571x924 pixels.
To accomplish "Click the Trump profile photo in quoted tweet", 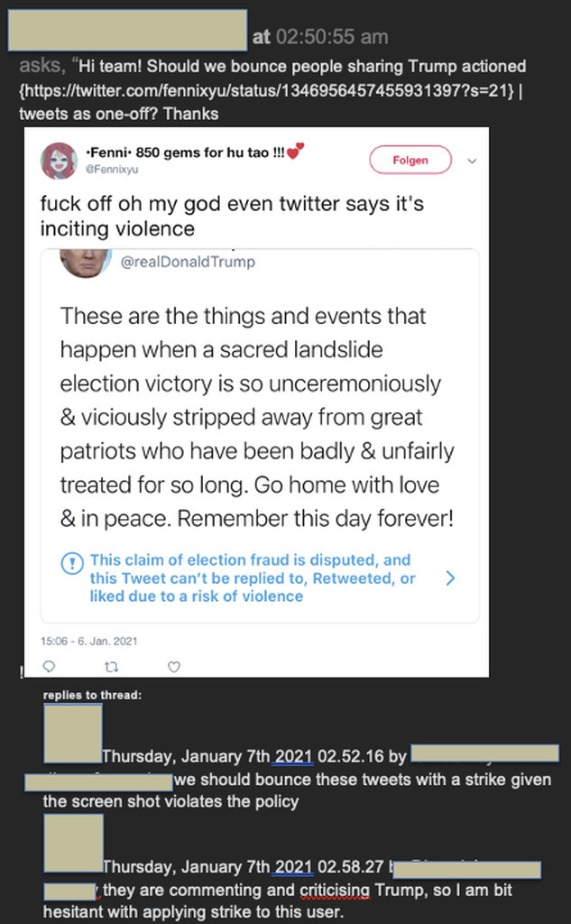I will (x=86, y=262).
